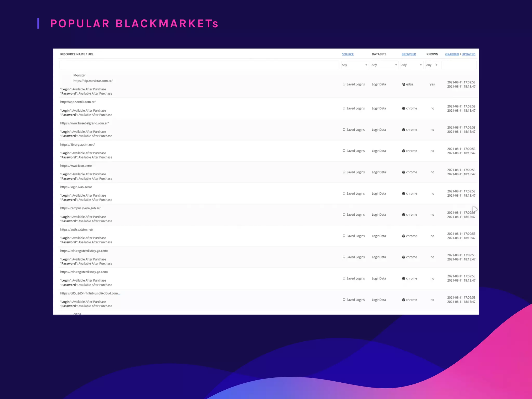Viewport: 532px width, 399px height.
Task: Click LoginData dataset cell in Movistar row
Action: point(379,84)
